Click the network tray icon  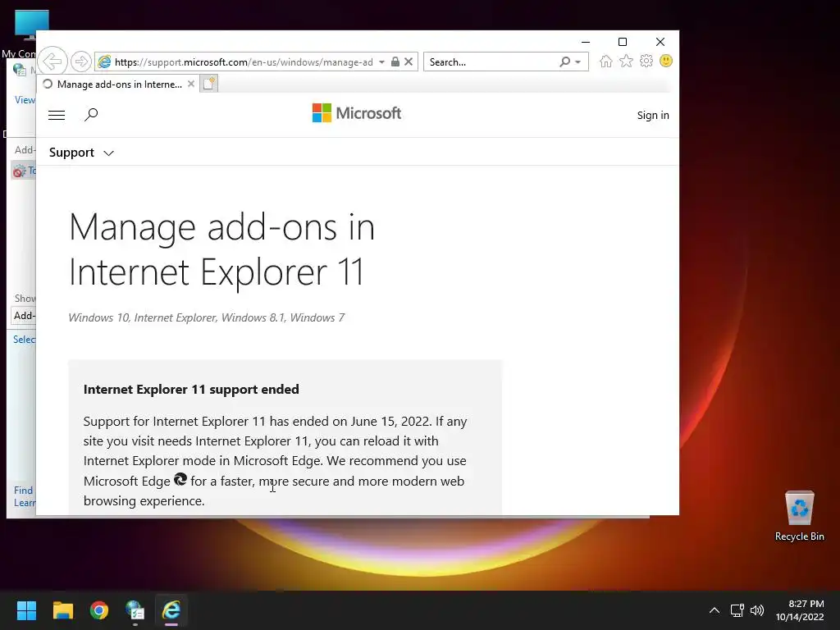[x=737, y=610]
